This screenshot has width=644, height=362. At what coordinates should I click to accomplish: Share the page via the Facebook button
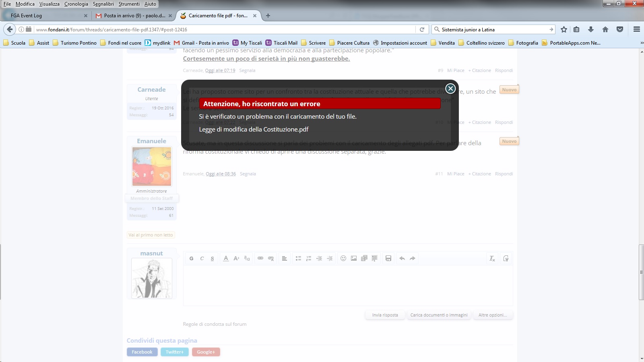[142, 352]
